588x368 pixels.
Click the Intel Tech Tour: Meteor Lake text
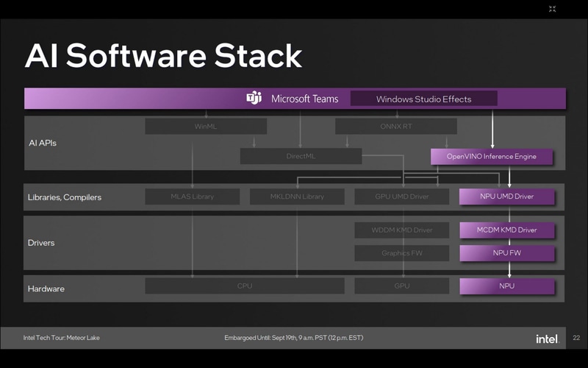[x=62, y=338]
